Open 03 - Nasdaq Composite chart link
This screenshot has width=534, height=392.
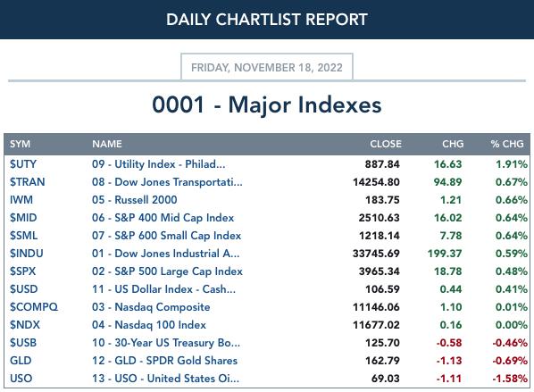click(151, 307)
